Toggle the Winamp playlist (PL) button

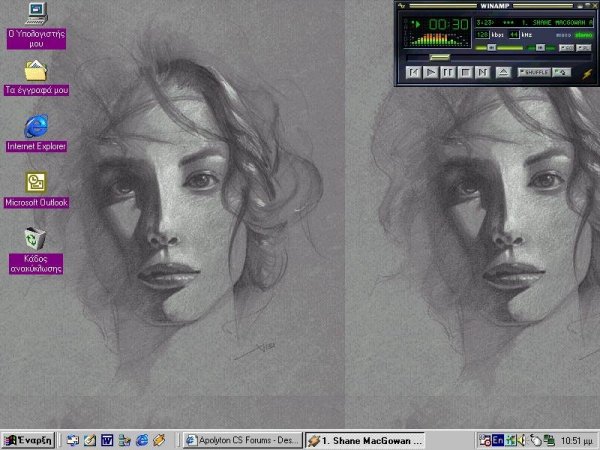coord(584,46)
